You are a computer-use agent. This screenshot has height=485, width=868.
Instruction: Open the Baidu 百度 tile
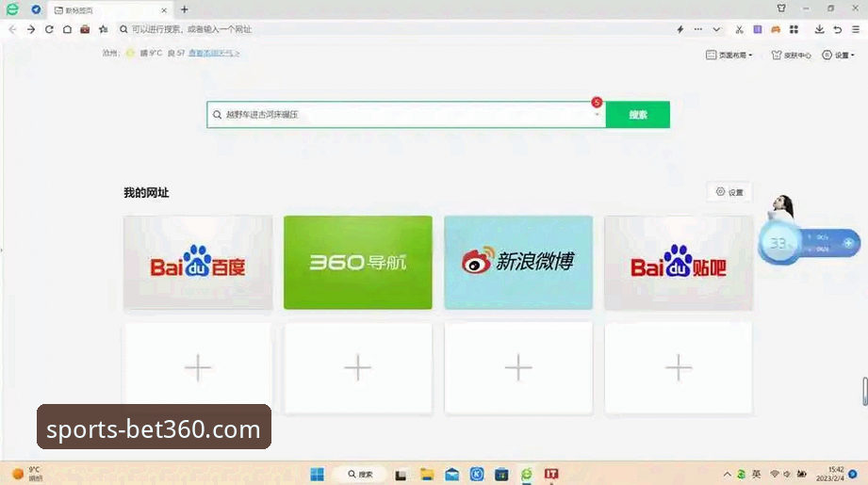coord(198,262)
